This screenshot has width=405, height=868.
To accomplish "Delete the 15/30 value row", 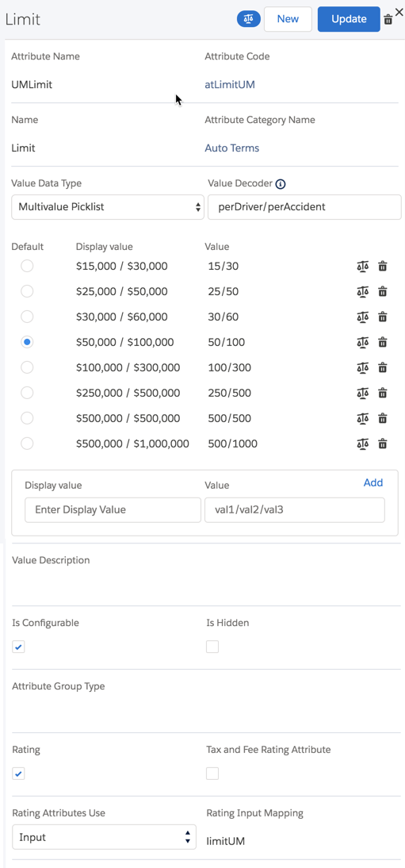I will pyautogui.click(x=382, y=267).
